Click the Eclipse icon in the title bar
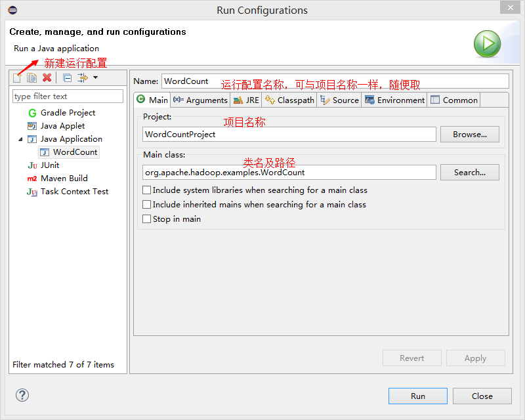Viewport: 525px width, 420px height. pos(12,10)
